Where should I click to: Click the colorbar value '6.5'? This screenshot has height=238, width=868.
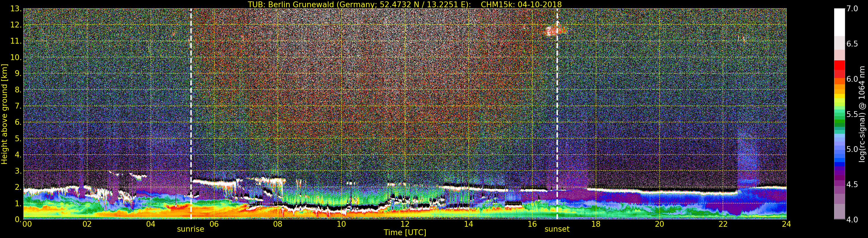[852, 44]
